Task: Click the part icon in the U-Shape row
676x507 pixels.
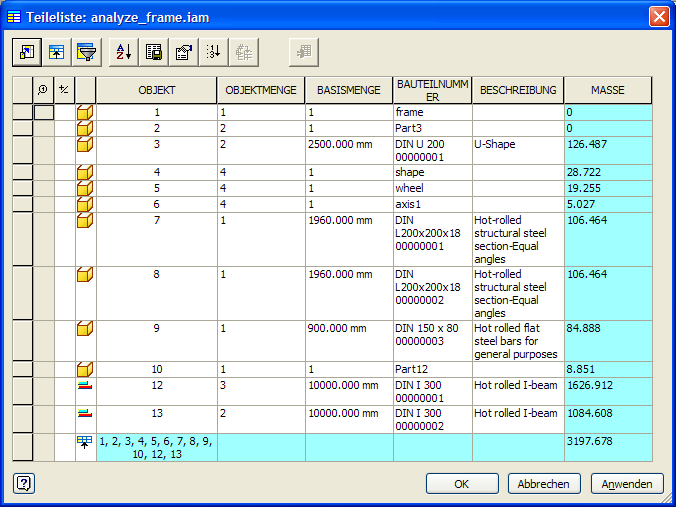Action: [x=85, y=144]
